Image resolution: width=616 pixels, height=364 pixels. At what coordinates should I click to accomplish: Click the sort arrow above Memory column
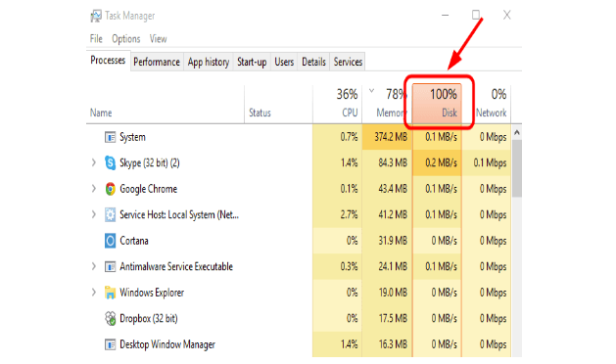click(x=371, y=91)
